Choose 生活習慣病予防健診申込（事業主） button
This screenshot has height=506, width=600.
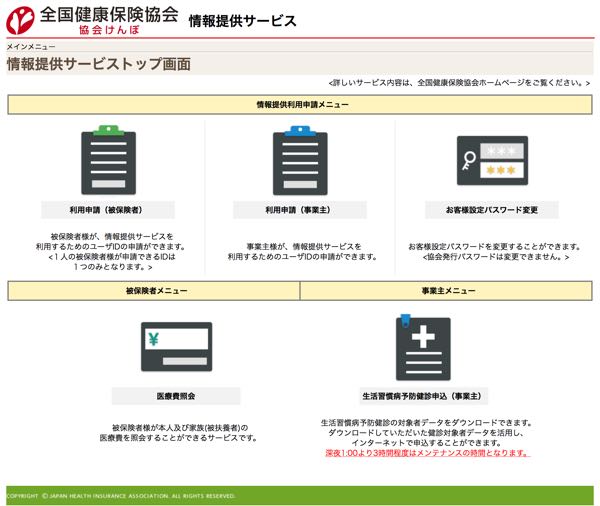(x=422, y=396)
